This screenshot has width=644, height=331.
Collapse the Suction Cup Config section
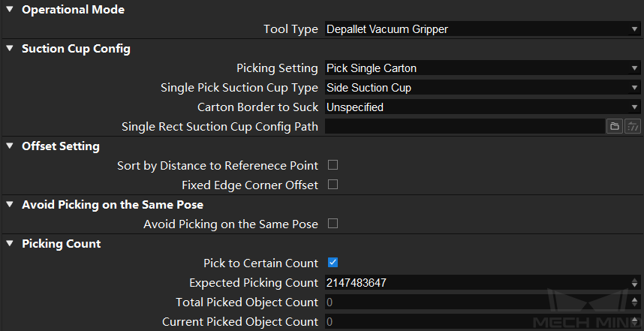[x=10, y=48]
